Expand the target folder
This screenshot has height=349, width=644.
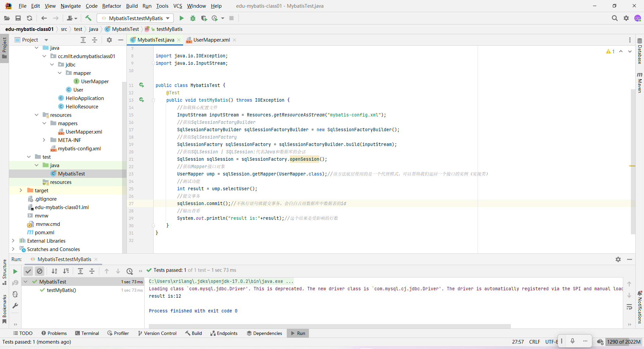click(x=21, y=190)
